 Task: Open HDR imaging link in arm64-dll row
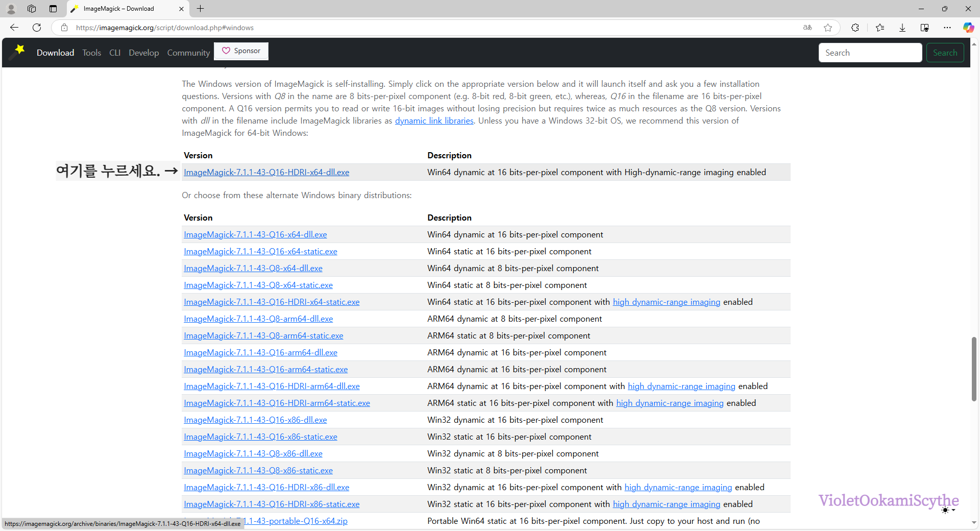point(681,386)
